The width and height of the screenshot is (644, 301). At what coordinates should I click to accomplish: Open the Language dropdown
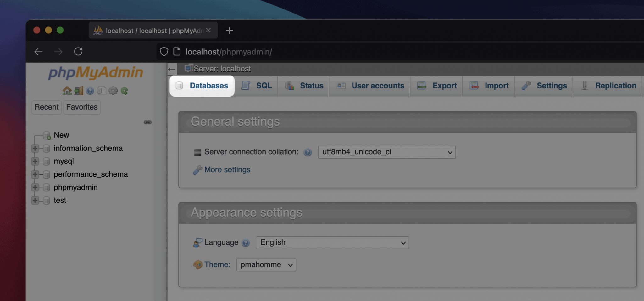click(332, 243)
